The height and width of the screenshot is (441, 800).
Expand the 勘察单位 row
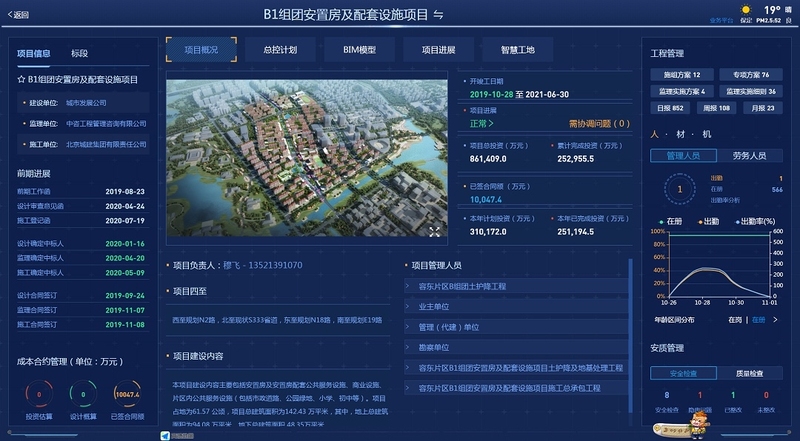click(516, 347)
